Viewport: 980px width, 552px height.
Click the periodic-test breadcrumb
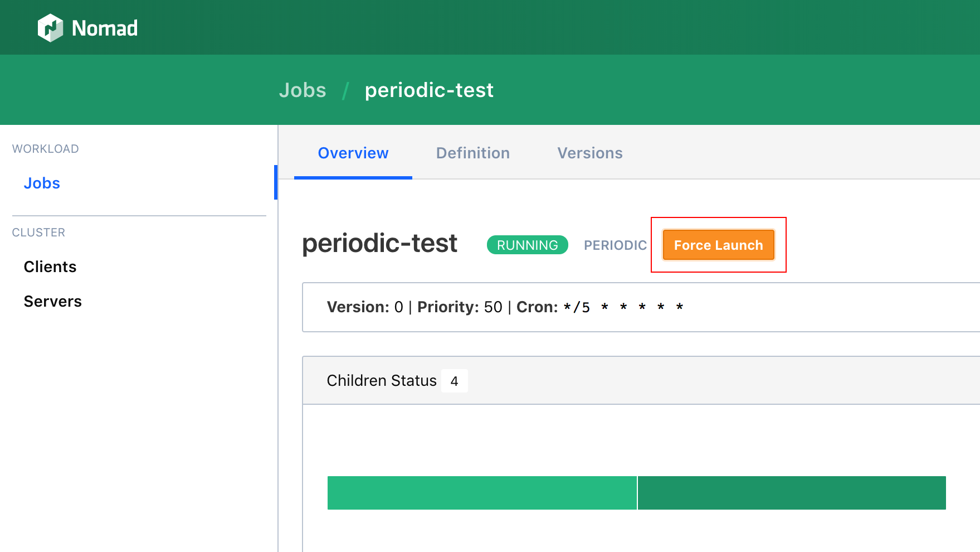click(x=429, y=90)
